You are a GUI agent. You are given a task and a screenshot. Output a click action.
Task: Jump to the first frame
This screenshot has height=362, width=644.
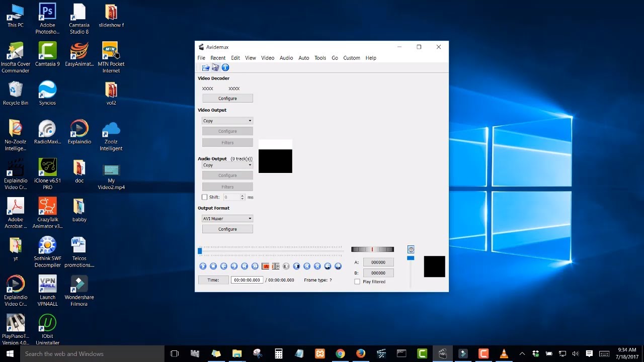[307, 266]
